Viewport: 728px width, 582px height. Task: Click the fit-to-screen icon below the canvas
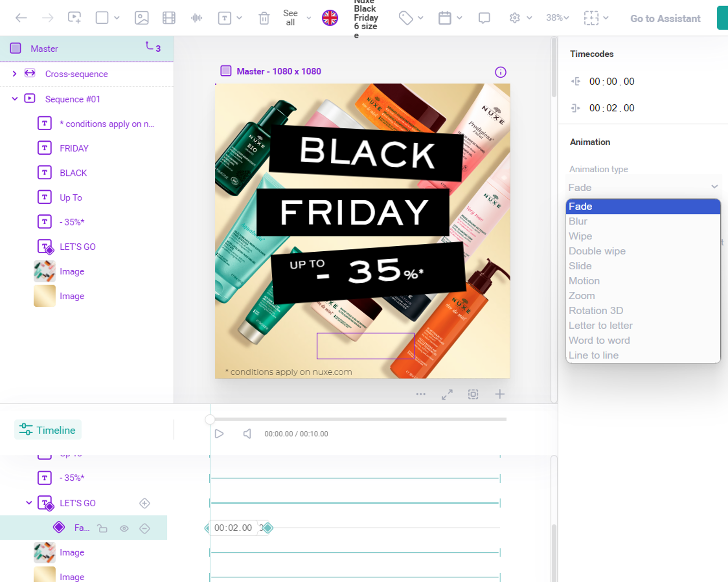click(x=473, y=394)
